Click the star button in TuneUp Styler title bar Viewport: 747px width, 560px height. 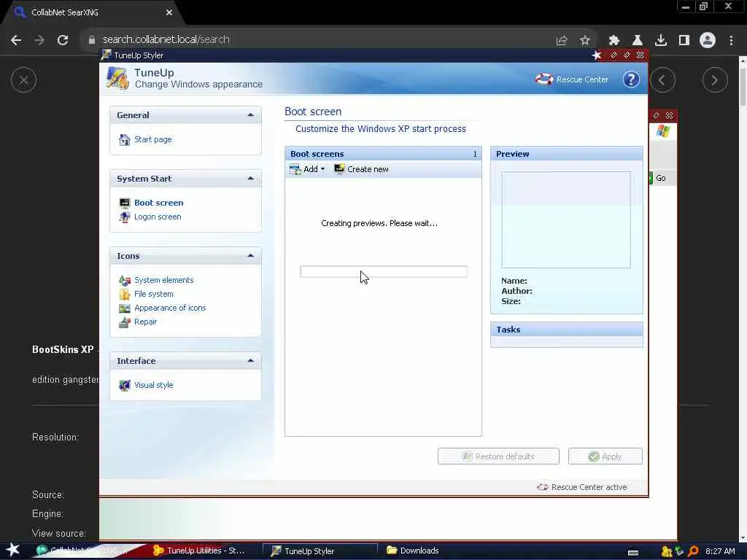597,55
